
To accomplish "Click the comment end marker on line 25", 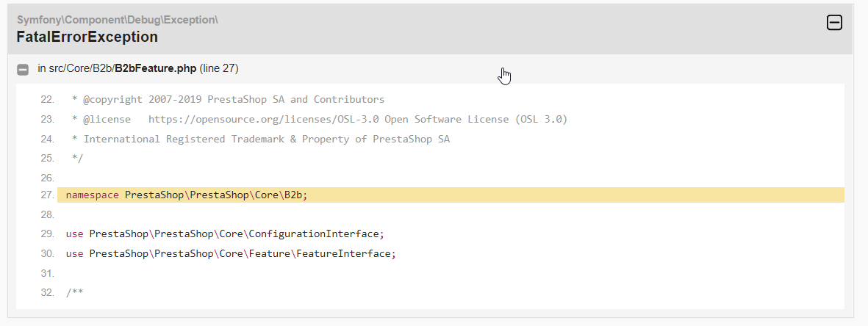I will [77, 159].
